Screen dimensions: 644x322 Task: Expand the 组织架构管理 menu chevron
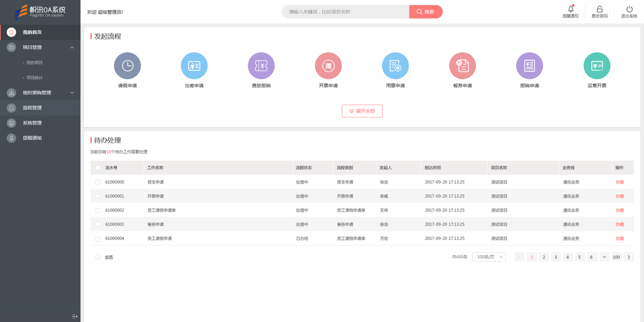pos(72,93)
